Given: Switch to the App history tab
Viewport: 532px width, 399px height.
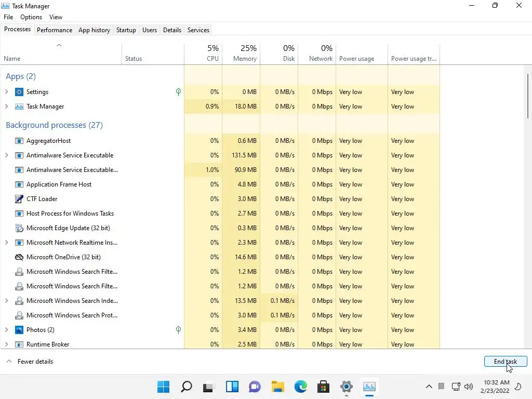Looking at the screenshot, I should [95, 30].
